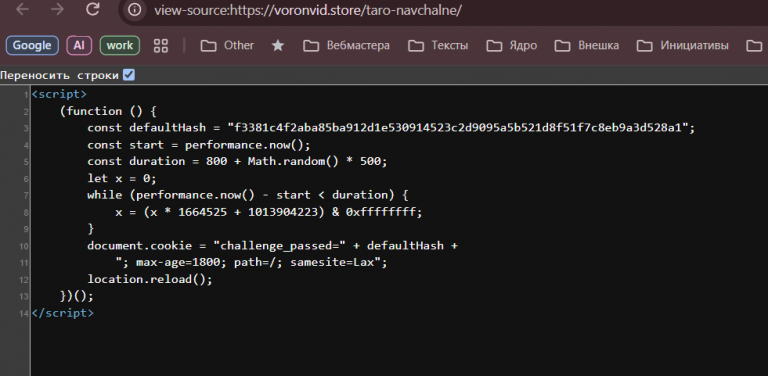Open the work bookmark
This screenshot has height=376, width=768.
point(120,46)
